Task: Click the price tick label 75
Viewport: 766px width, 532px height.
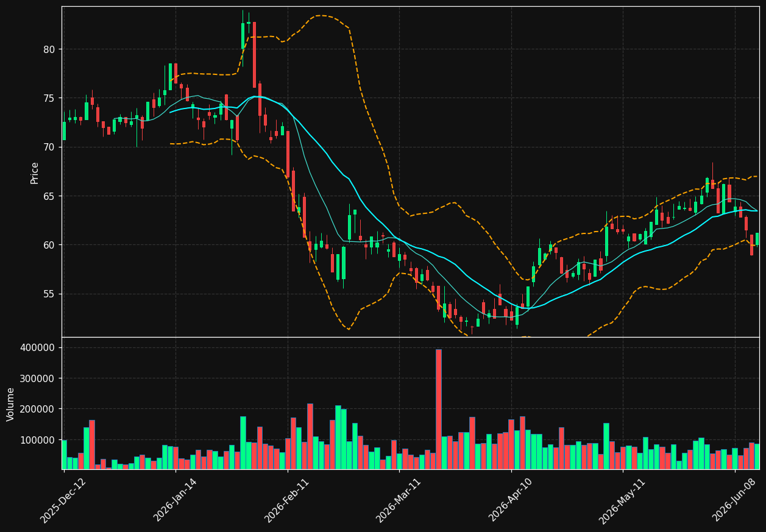Action: [x=49, y=98]
